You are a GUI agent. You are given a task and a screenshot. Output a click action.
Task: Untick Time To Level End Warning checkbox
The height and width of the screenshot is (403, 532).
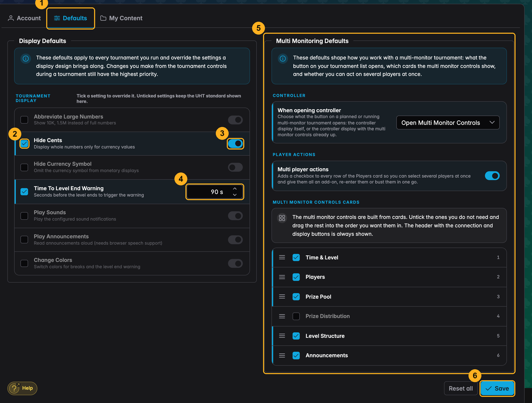[24, 191]
